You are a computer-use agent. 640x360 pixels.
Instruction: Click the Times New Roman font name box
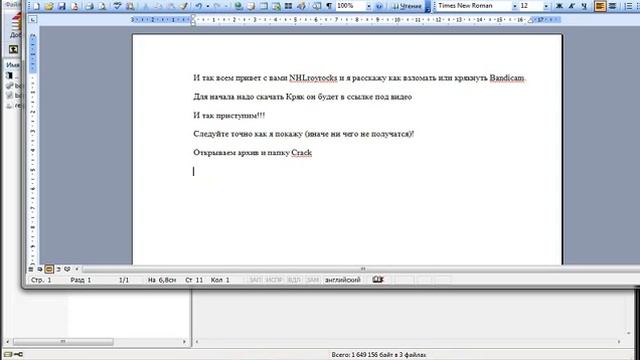[474, 6]
